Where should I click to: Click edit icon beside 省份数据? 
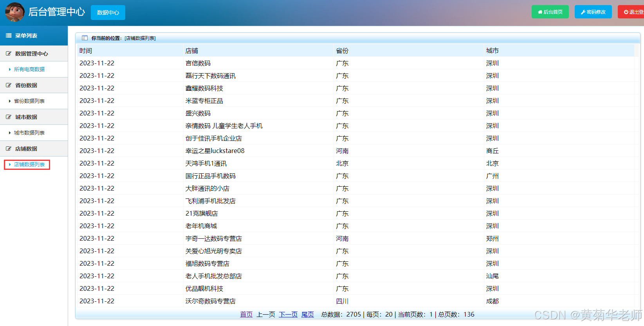point(9,85)
